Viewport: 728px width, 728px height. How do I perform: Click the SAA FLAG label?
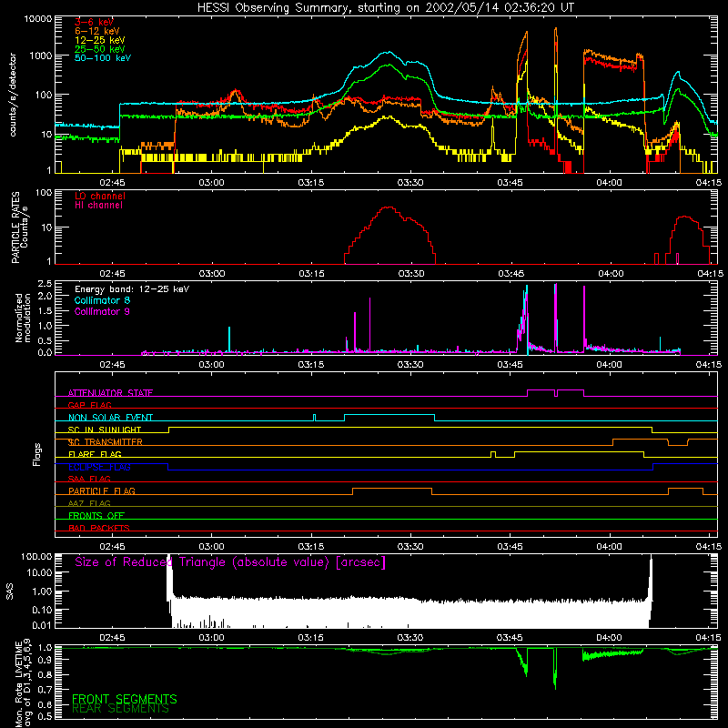click(89, 479)
